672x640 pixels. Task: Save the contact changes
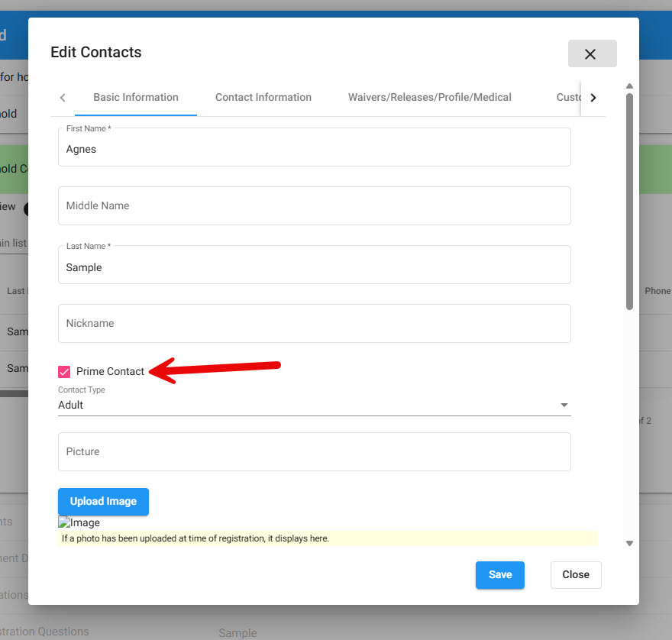[499, 575]
